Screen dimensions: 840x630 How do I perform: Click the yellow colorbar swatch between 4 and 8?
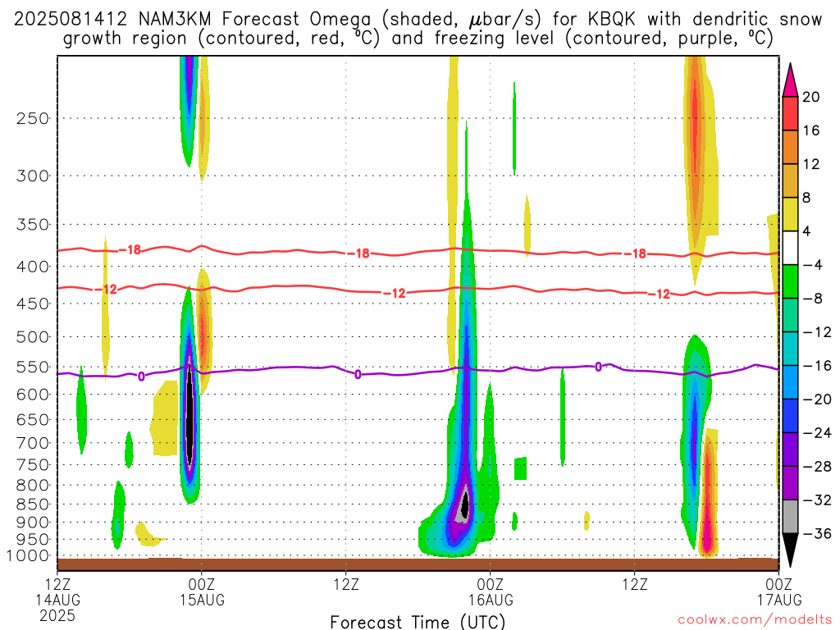(x=790, y=214)
